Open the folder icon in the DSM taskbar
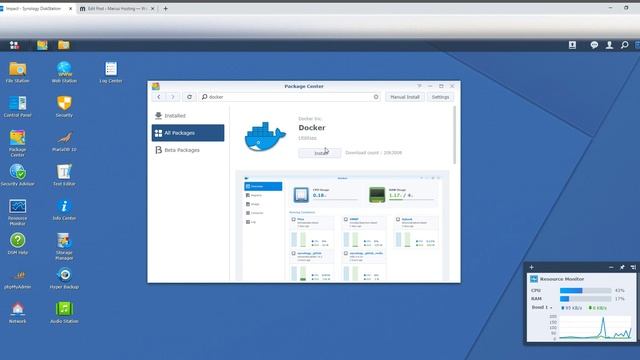Image resolution: width=640 pixels, height=360 pixels. (64, 45)
